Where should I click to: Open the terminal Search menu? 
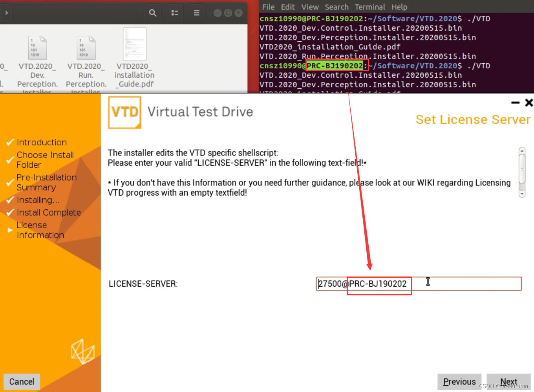coord(336,7)
